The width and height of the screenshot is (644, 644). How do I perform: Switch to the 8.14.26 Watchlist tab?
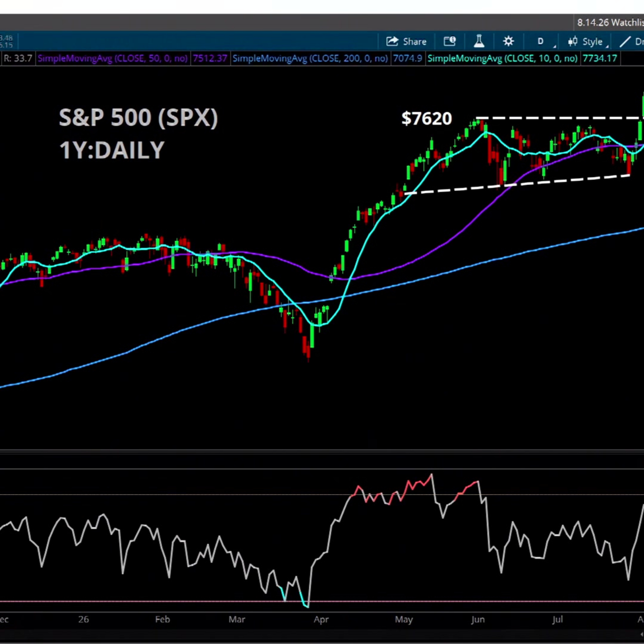(x=610, y=23)
